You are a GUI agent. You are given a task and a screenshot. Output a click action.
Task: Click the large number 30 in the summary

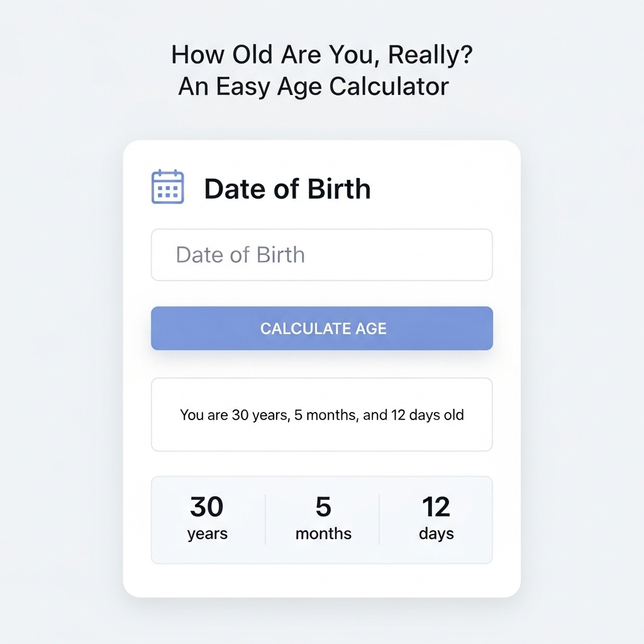point(206,506)
